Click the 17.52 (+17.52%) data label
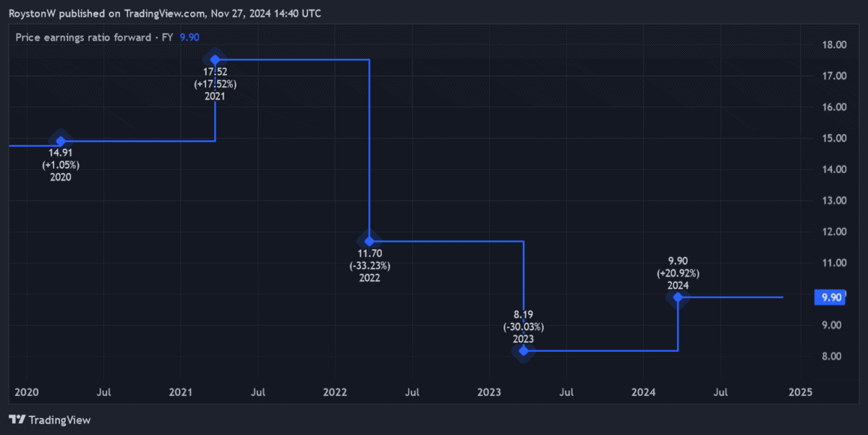The height and width of the screenshot is (435, 868). click(x=215, y=84)
